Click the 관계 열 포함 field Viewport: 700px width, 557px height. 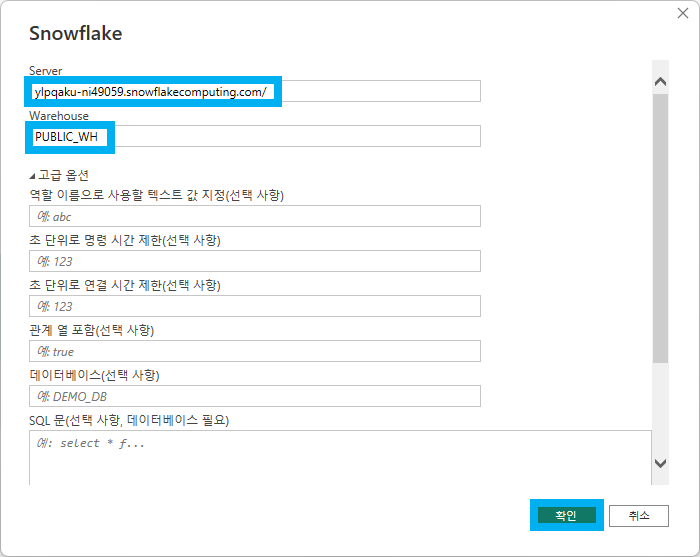click(x=255, y=351)
